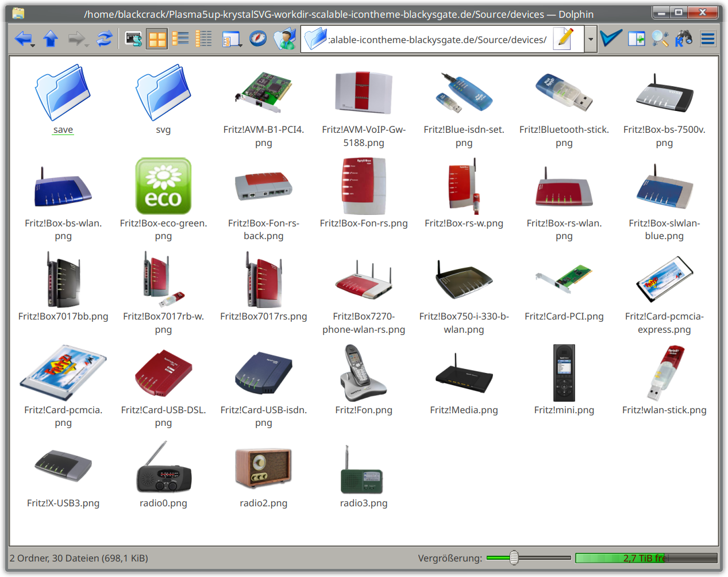The width and height of the screenshot is (728, 577).
Task: Select Fritz!wlan-stick.png file icon
Action: click(664, 372)
